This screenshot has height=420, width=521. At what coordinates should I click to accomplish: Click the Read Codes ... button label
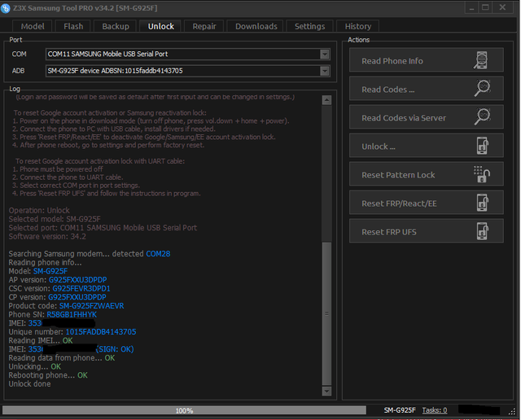[x=387, y=90]
